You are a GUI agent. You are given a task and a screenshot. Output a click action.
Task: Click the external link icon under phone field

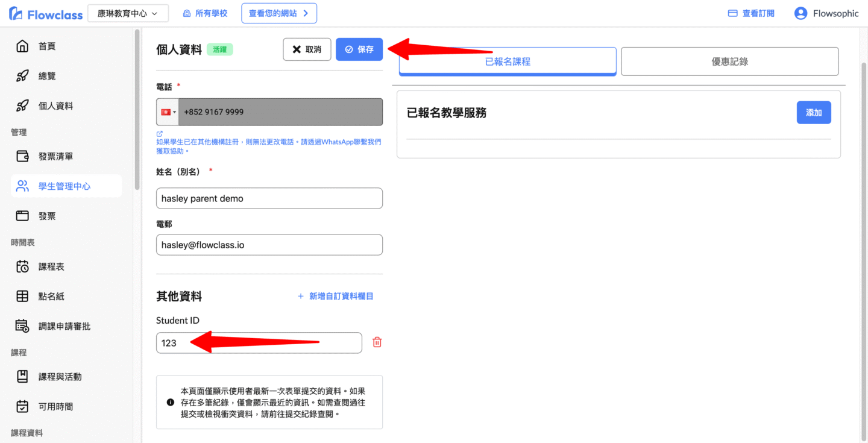pos(160,134)
